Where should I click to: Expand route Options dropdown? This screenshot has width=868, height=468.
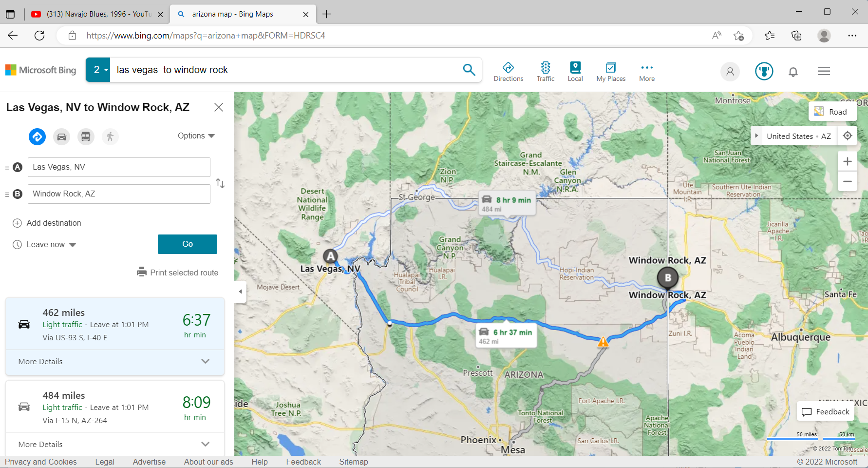(196, 136)
